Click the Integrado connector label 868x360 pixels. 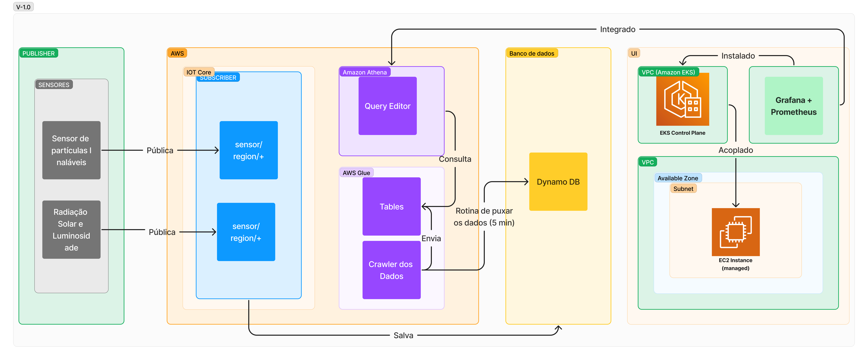point(618,29)
